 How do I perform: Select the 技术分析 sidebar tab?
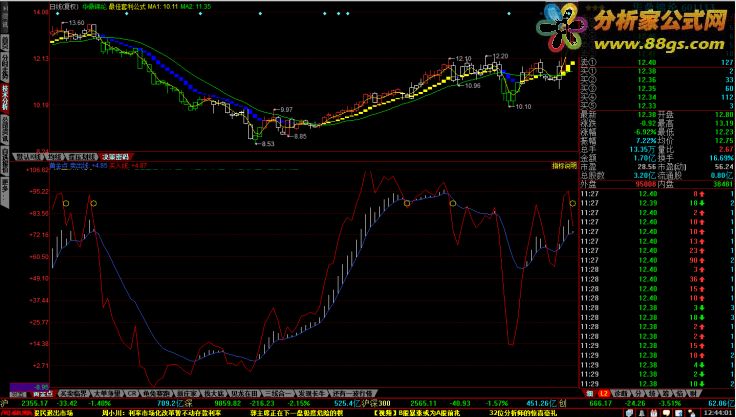pyautogui.click(x=5, y=97)
